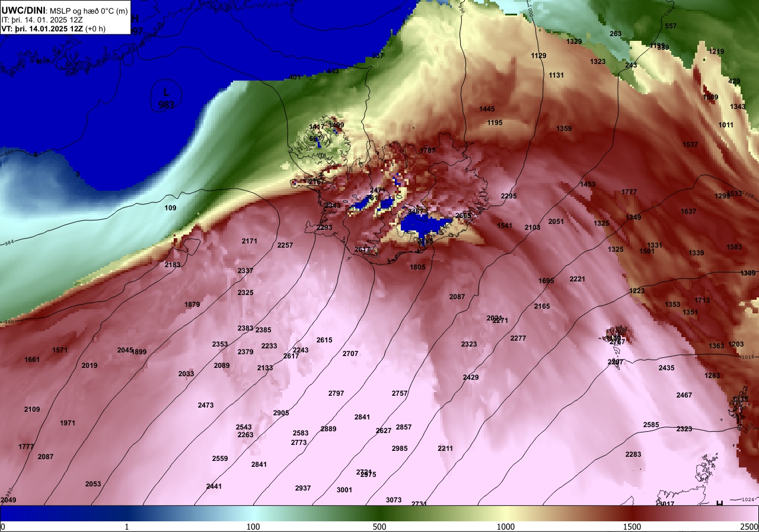Click the 2473 height value
This screenshot has width=759, height=532.
[x=206, y=405]
